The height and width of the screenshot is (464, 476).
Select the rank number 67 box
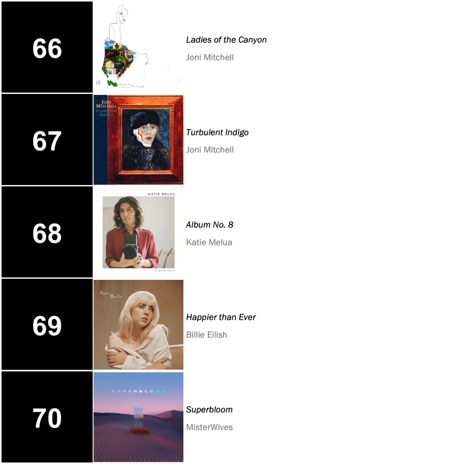click(47, 140)
